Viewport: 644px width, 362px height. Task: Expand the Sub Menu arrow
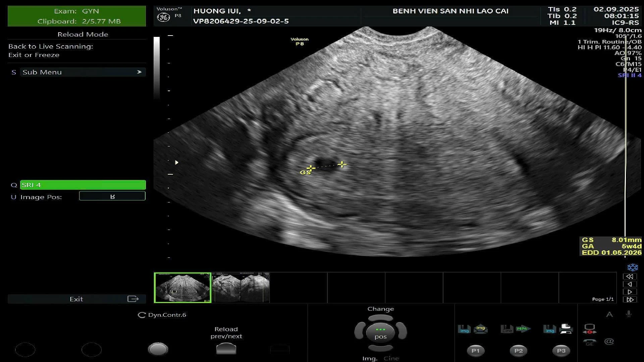[139, 72]
